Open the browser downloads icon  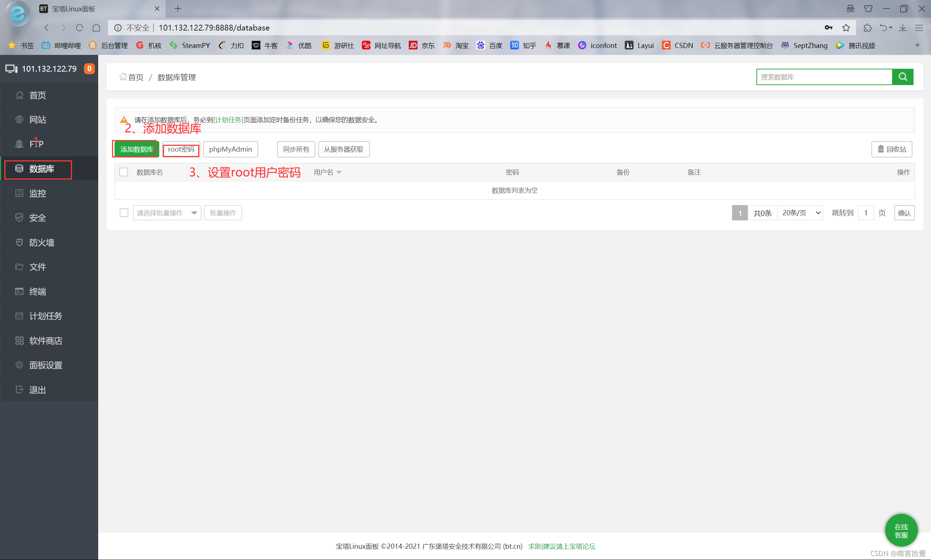(903, 28)
